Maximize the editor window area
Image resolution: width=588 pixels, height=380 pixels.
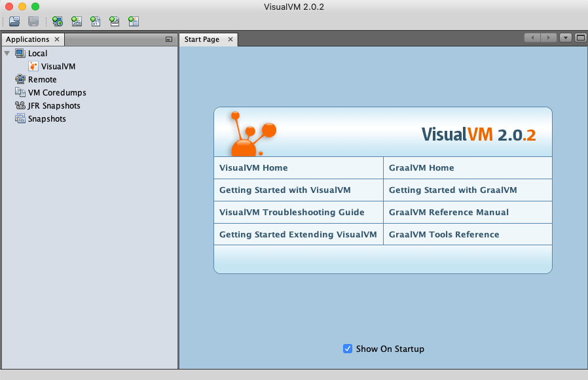coord(581,37)
